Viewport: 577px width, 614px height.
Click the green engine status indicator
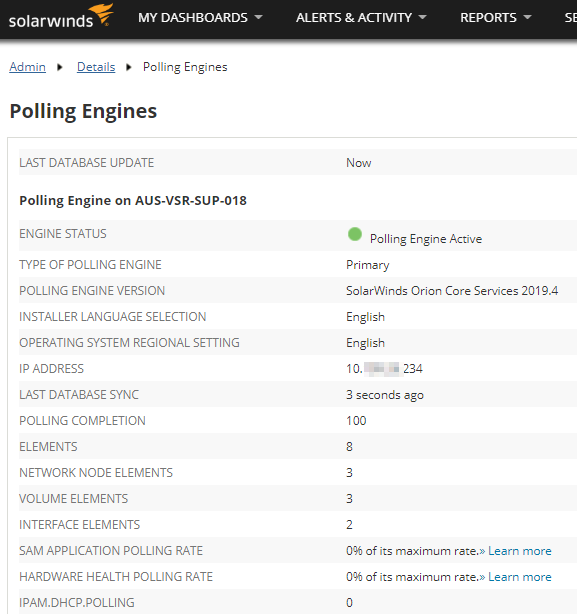pyautogui.click(x=355, y=234)
